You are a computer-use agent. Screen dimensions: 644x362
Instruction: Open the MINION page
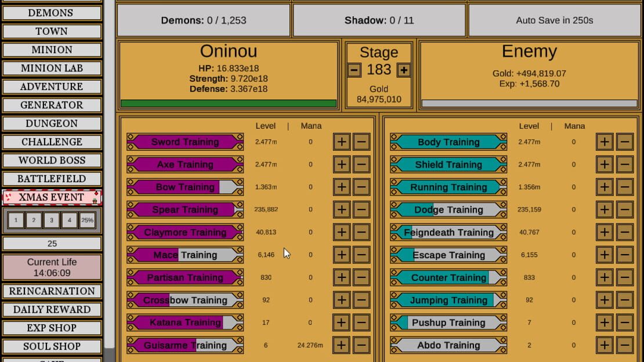point(52,50)
